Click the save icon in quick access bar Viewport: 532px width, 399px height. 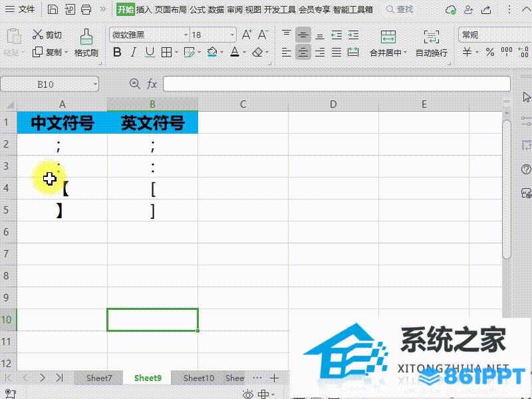53,9
